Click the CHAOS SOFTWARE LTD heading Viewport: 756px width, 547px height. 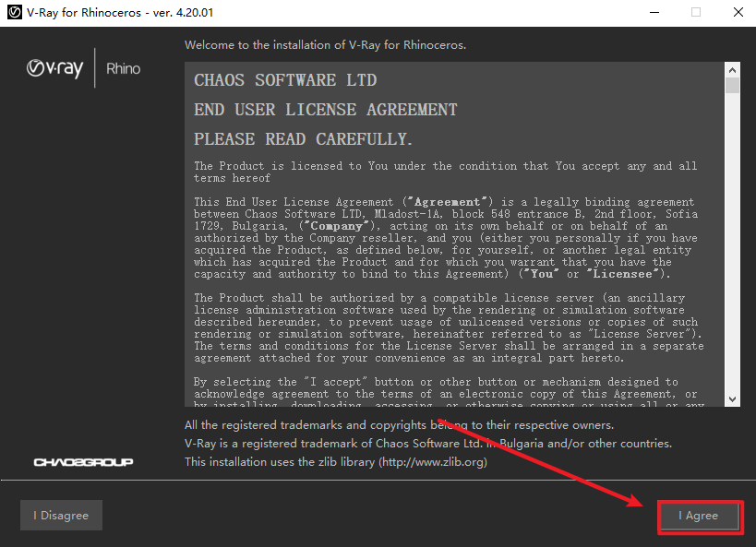click(285, 80)
